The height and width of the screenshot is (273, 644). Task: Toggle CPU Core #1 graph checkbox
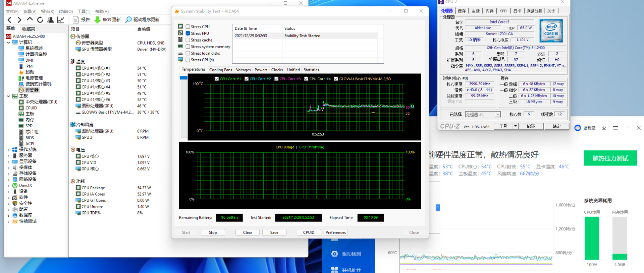pos(217,79)
